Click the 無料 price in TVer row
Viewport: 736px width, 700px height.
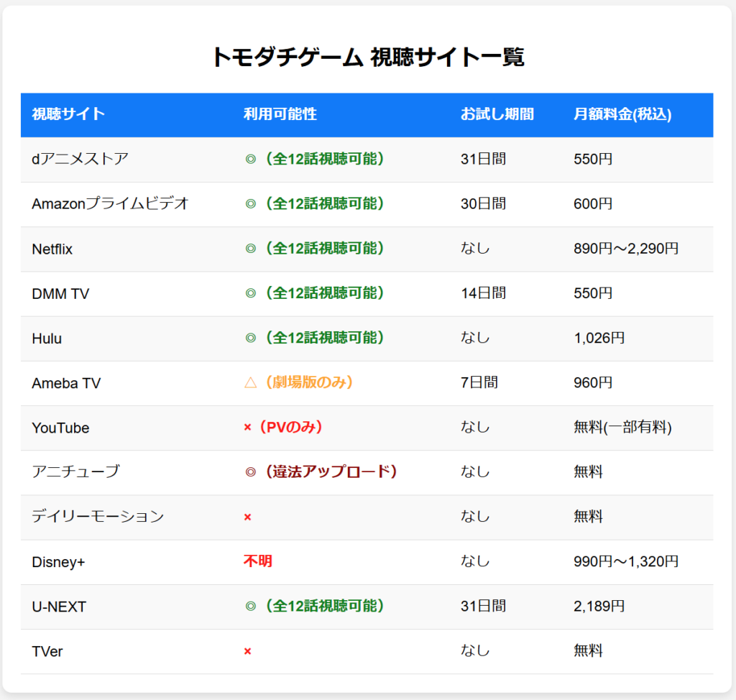tap(588, 650)
